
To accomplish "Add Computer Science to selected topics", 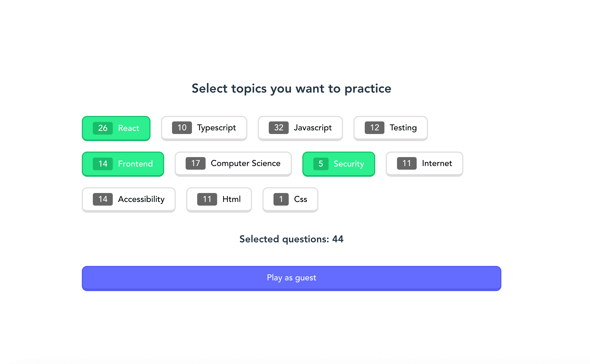I will tap(233, 164).
